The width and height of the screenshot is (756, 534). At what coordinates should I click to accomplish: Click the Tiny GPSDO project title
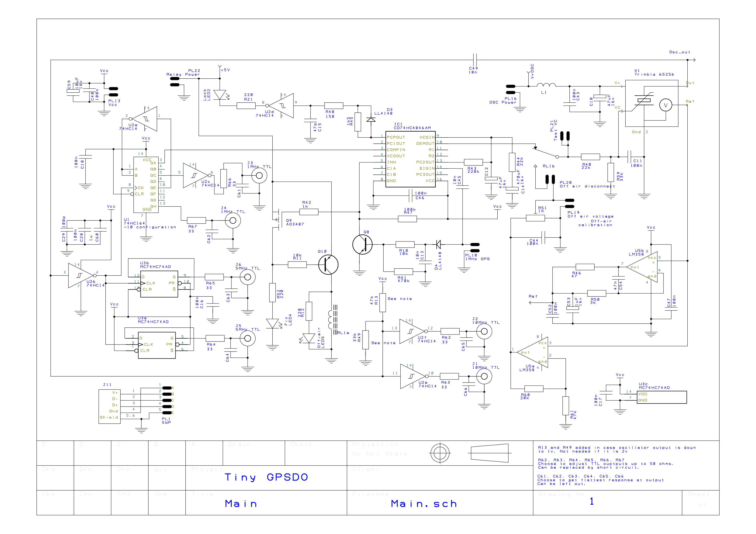(x=266, y=477)
